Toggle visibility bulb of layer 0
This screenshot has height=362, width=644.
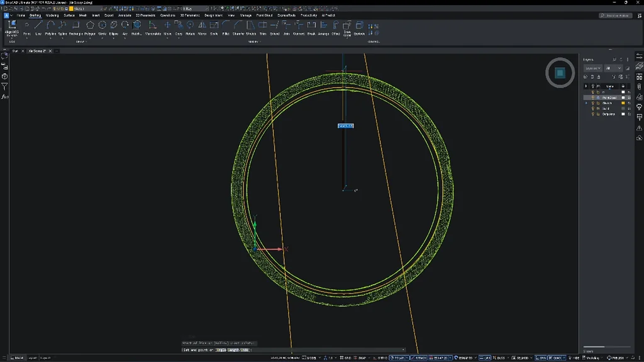(x=592, y=92)
